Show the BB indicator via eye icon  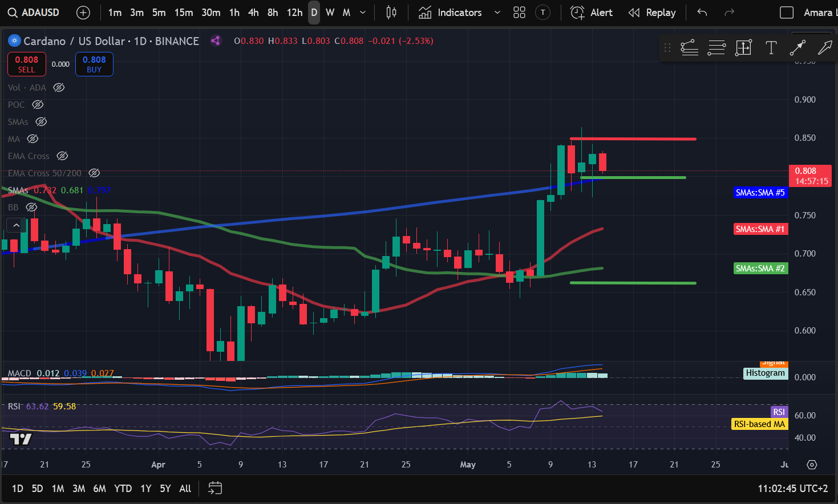pyautogui.click(x=31, y=207)
